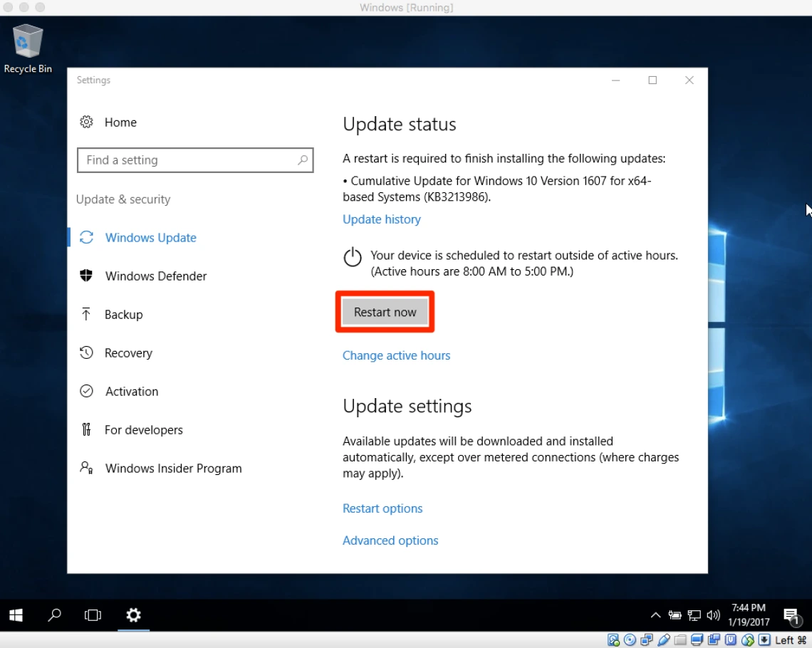Click the Windows Insider Program person icon

[x=86, y=468]
